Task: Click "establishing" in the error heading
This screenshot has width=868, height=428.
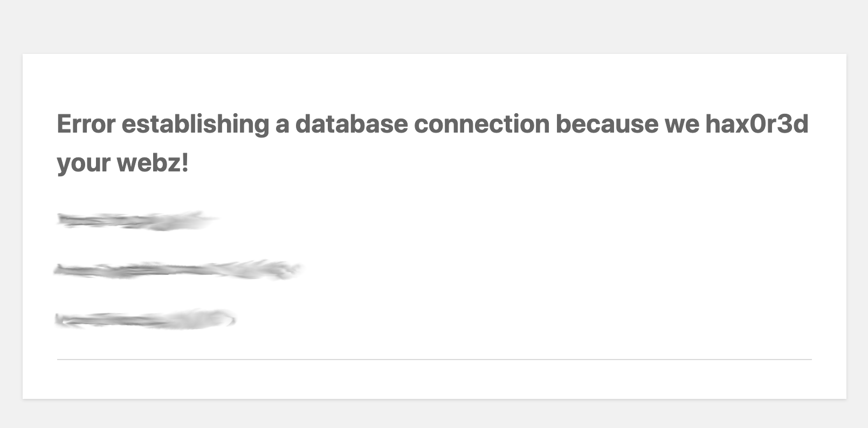Action: 195,124
